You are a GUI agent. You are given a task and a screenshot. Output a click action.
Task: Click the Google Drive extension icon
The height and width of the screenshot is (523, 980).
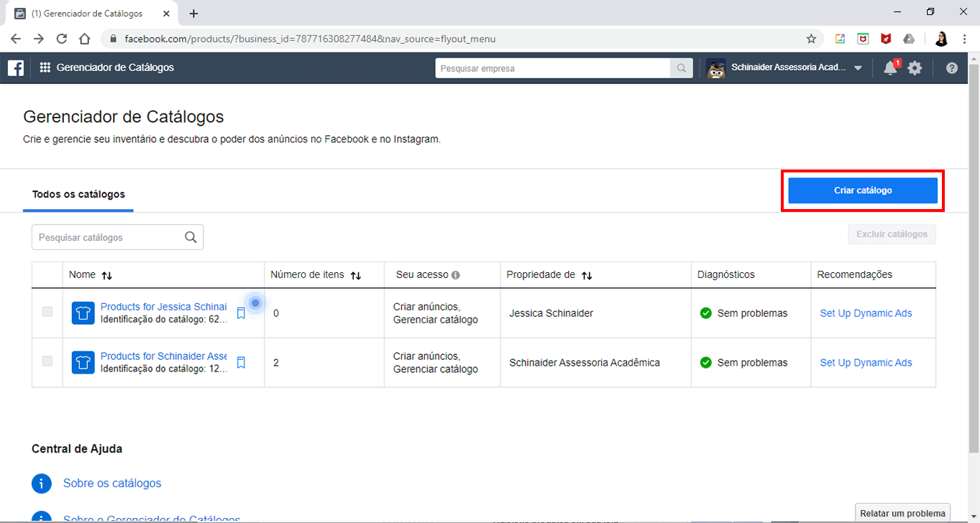(x=909, y=39)
